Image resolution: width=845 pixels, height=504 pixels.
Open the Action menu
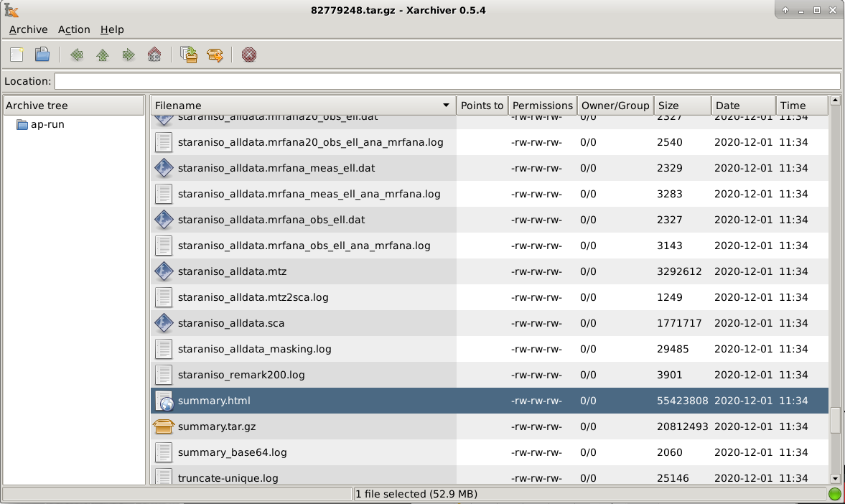[74, 29]
